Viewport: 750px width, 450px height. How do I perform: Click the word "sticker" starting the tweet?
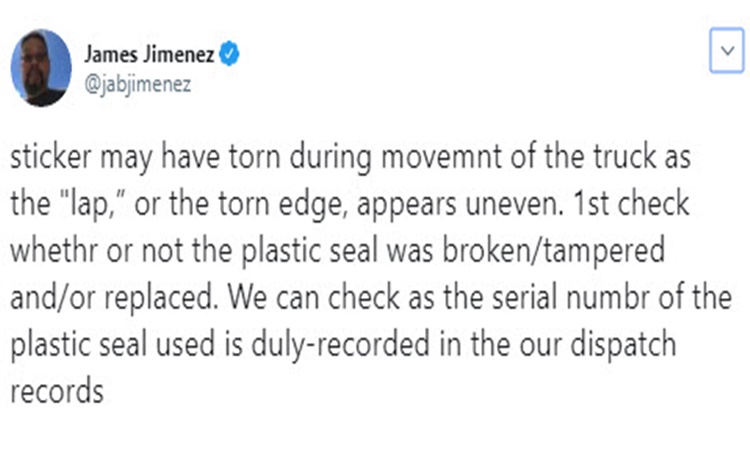[x=51, y=157]
